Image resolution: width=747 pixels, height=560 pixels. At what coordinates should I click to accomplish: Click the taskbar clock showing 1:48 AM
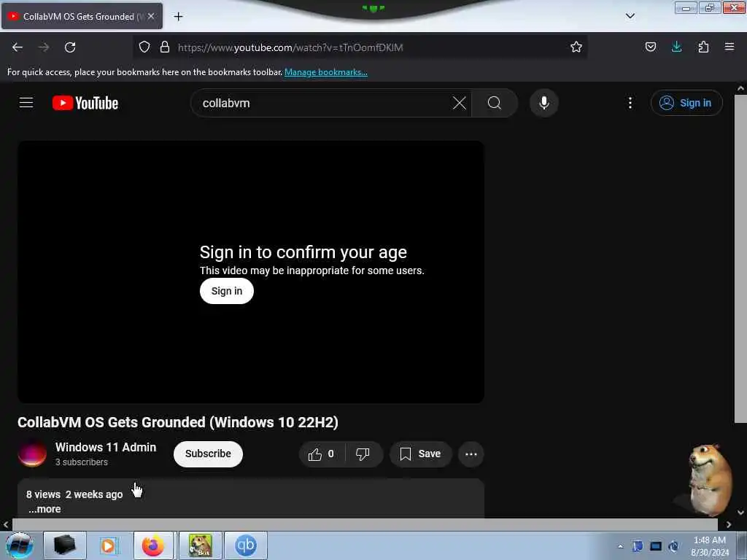tap(709, 546)
